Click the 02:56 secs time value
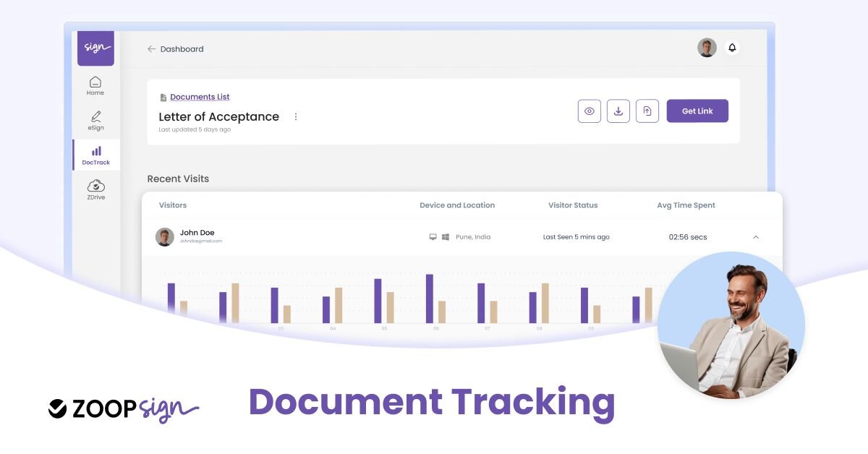This screenshot has width=868, height=454. (x=688, y=237)
